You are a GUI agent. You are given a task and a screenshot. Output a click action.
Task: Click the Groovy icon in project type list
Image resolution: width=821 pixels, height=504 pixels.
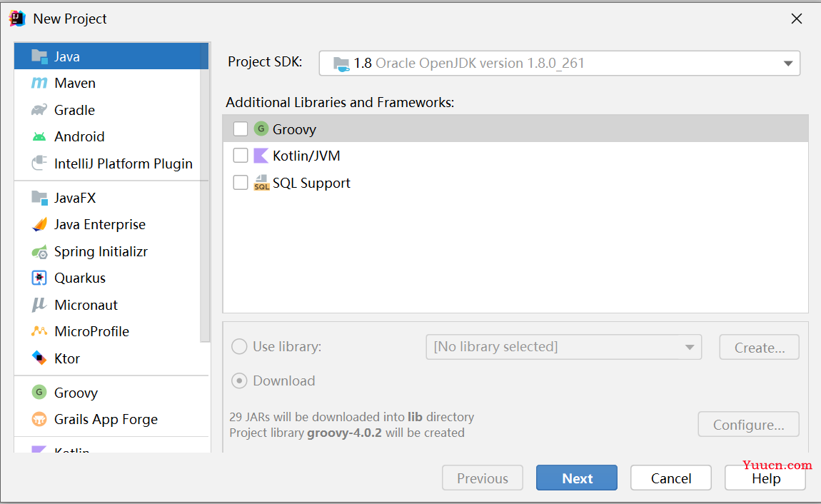[39, 392]
